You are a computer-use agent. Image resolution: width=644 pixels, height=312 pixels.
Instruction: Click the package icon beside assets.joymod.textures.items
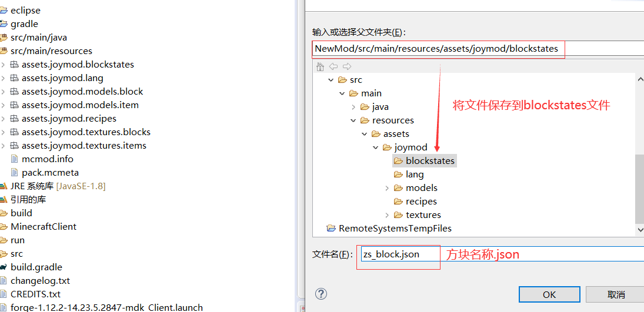[x=14, y=146]
